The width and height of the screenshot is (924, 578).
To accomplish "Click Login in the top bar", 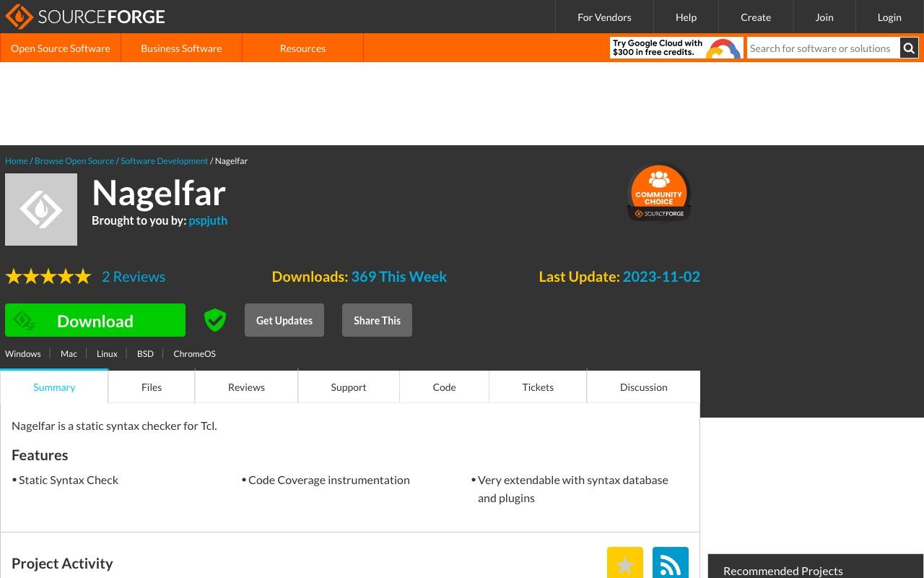I will 889,17.
